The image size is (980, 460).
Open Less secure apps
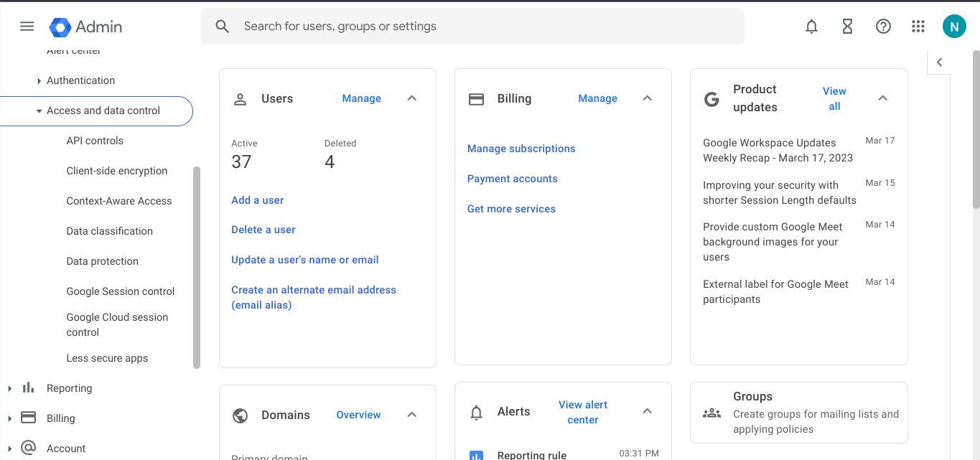pyautogui.click(x=107, y=358)
